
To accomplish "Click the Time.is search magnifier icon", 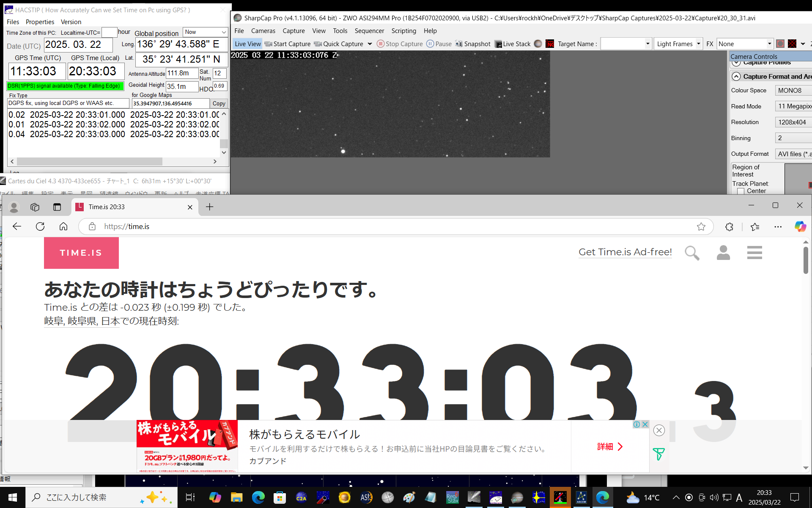I will [x=692, y=253].
